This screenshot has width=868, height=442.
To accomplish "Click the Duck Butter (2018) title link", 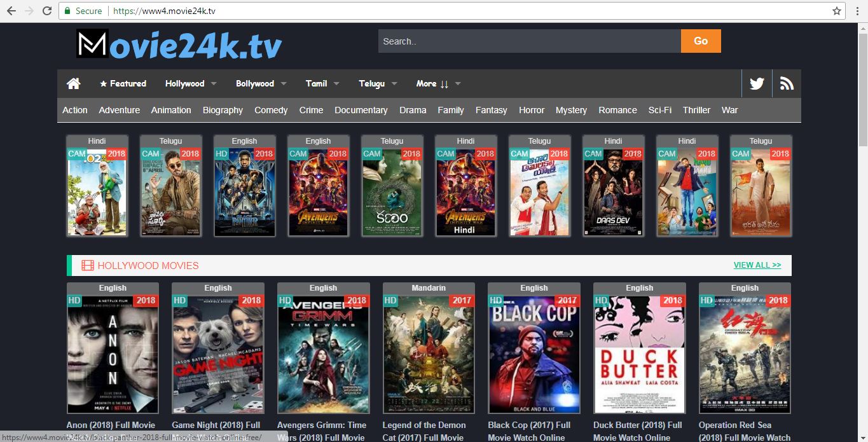I will (638, 431).
